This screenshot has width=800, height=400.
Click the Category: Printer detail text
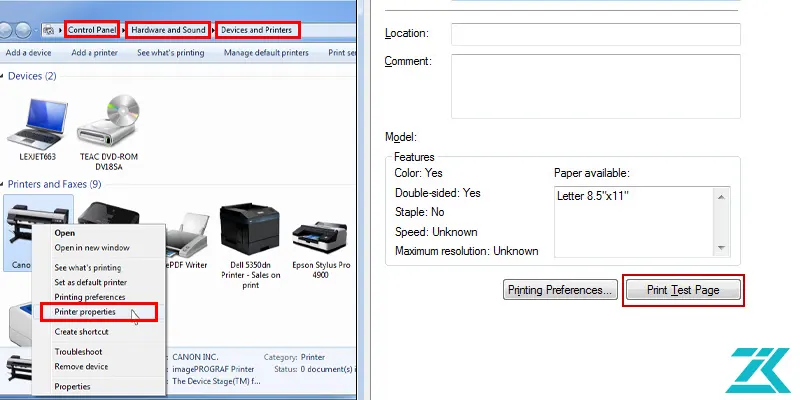click(x=294, y=358)
